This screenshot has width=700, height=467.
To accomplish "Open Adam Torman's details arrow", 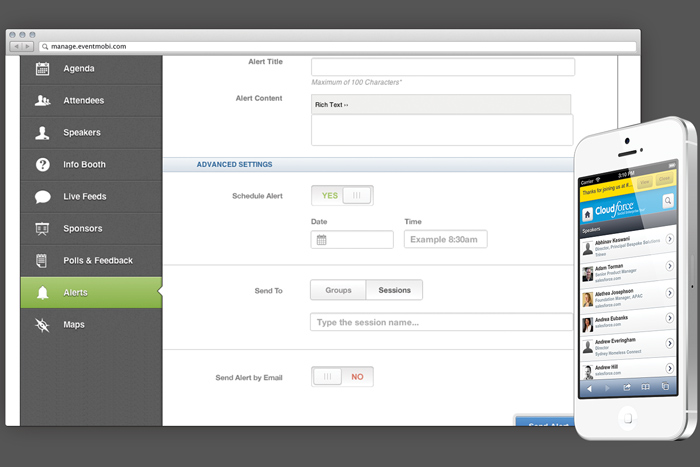I will pyautogui.click(x=669, y=266).
